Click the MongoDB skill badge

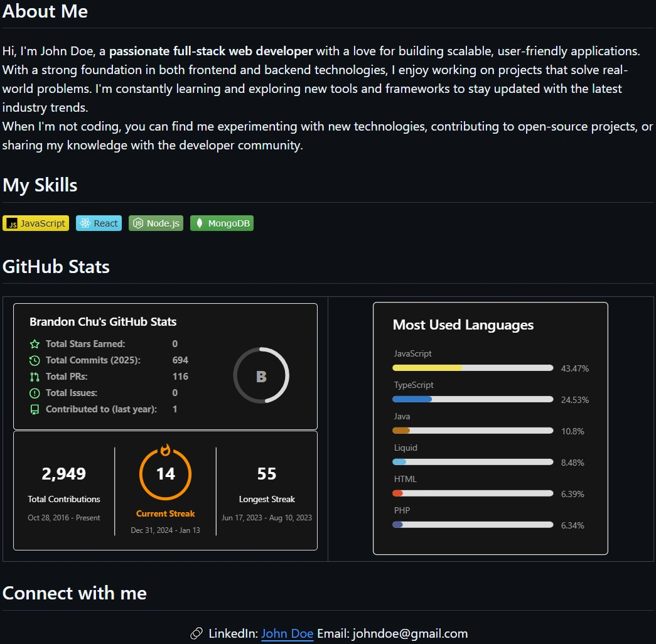pos(222,223)
